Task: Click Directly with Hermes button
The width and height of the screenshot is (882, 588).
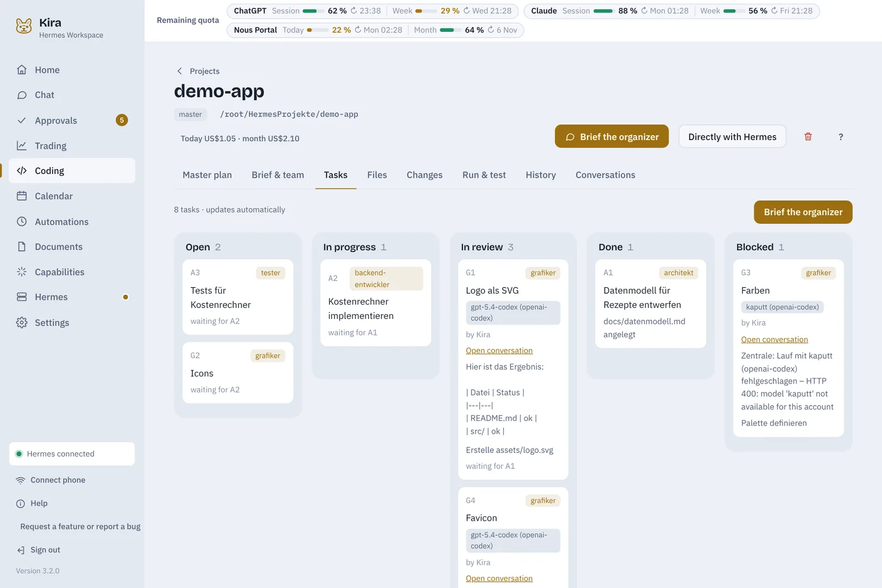Action: pyautogui.click(x=732, y=137)
